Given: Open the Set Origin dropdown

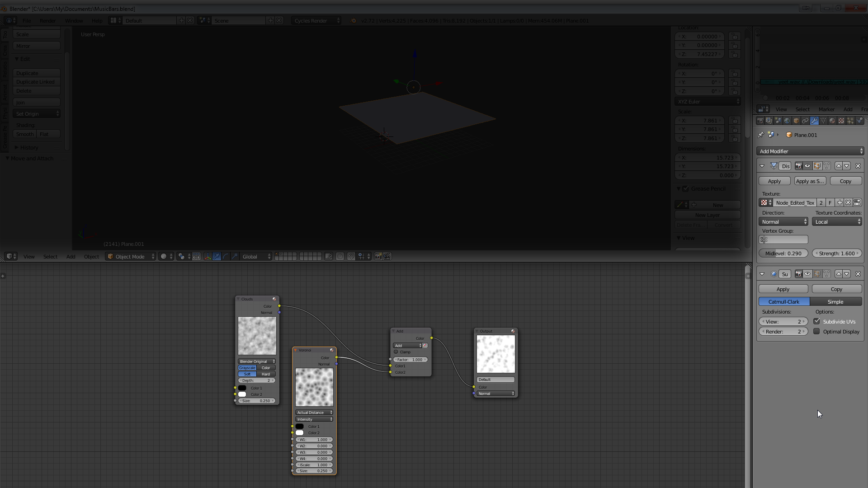Looking at the screenshot, I should coord(37,114).
